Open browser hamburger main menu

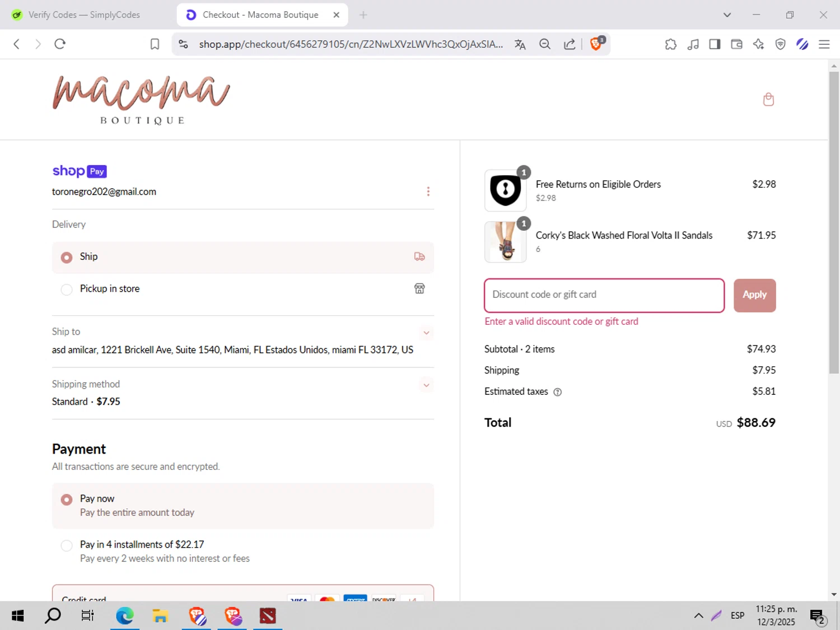click(824, 44)
